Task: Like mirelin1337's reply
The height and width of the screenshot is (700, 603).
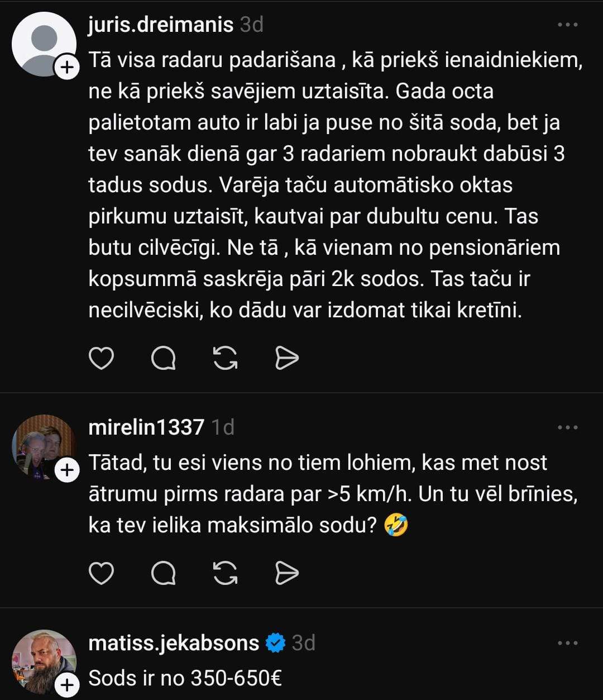Action: 101,573
